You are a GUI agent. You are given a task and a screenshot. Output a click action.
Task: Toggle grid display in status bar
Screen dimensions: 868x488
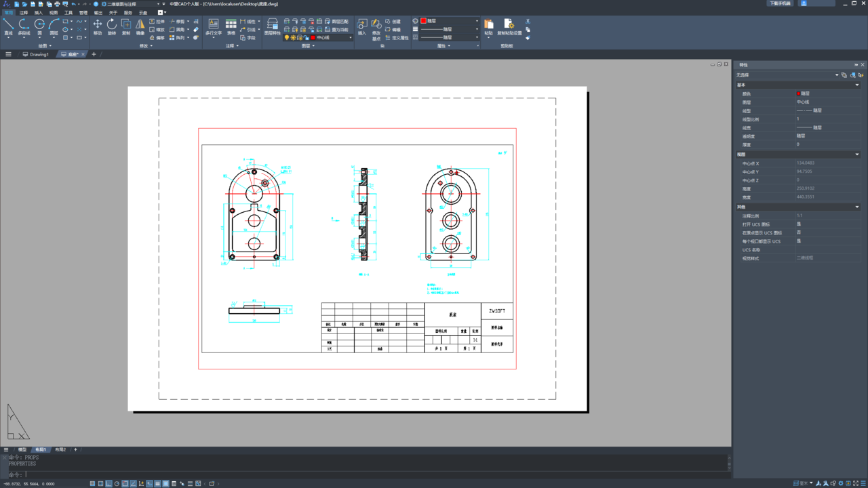[x=100, y=484]
